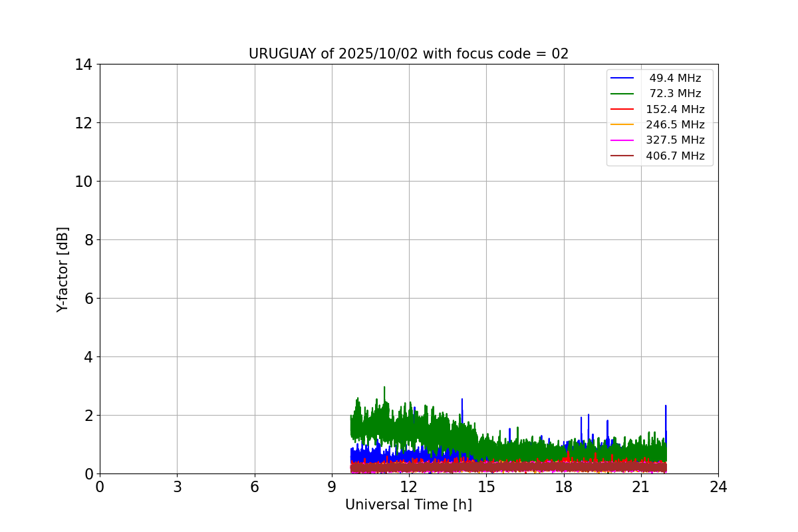Click the Universal Time [h] axis label
The width and height of the screenshot is (798, 532).
408,505
